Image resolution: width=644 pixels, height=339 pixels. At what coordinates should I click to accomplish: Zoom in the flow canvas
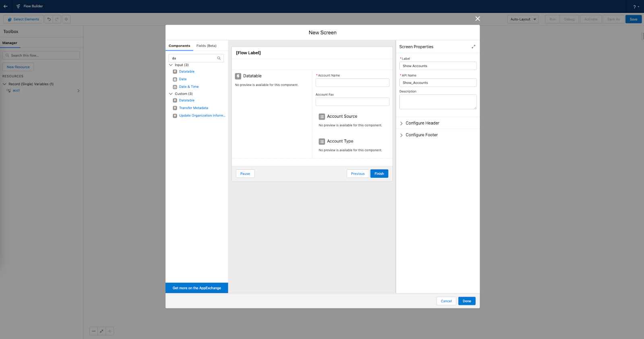tap(109, 331)
